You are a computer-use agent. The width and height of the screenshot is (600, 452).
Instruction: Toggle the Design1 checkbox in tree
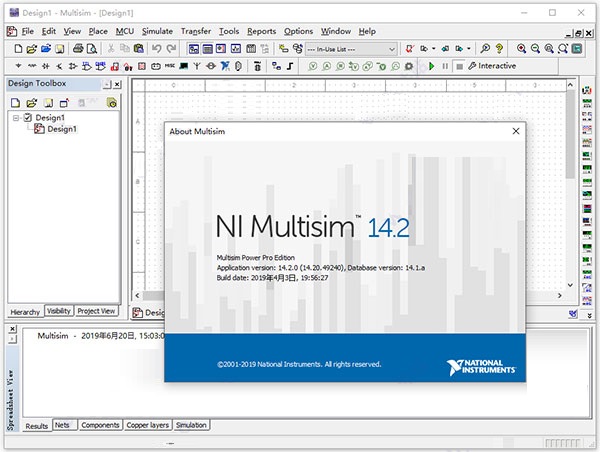point(27,117)
